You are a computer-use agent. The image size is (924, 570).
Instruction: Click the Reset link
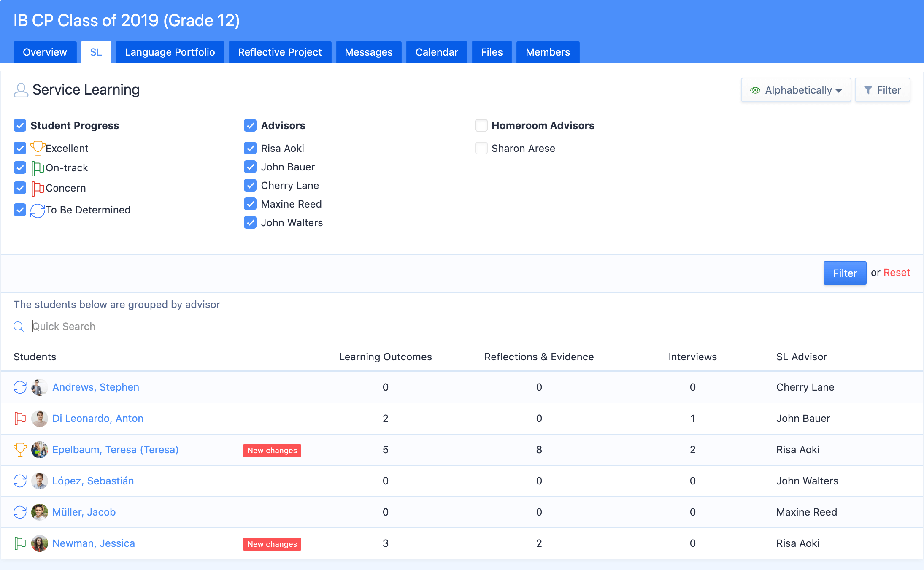pos(897,273)
